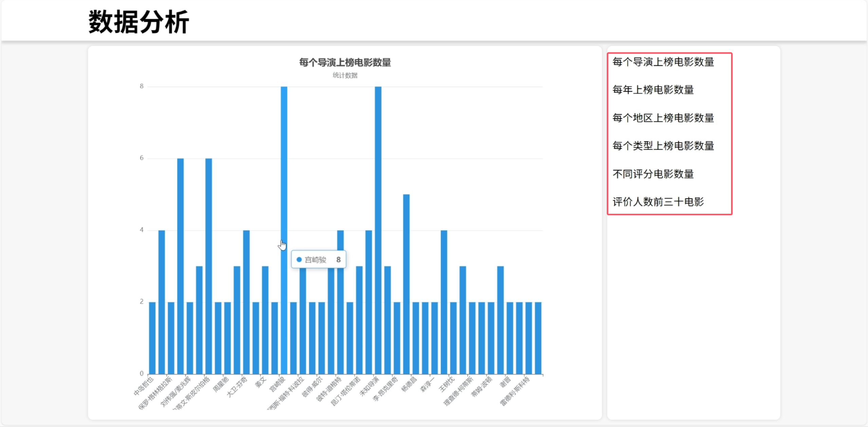Click the 李·昂克里奇 axis label
The height and width of the screenshot is (427, 868).
click(x=385, y=389)
